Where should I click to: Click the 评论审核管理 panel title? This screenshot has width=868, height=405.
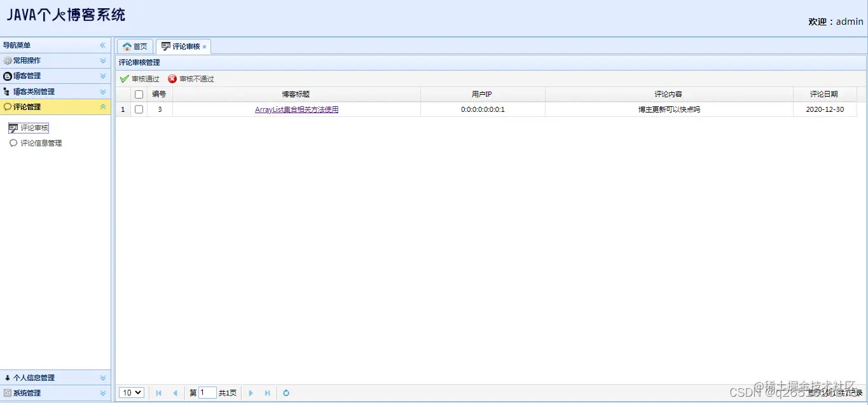139,62
